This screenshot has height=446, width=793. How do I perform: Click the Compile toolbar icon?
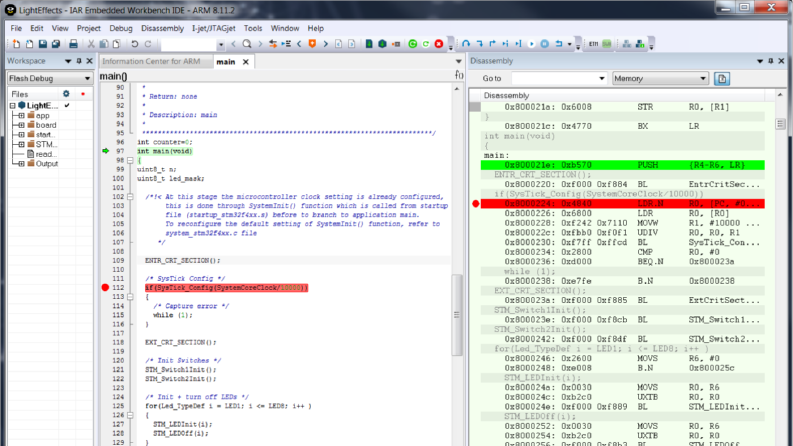(369, 44)
